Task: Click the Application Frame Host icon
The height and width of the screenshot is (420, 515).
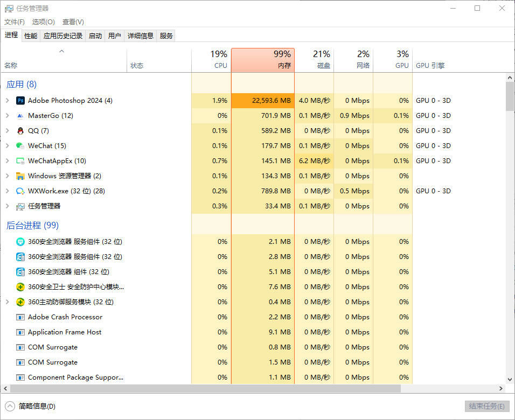Action: click(20, 332)
